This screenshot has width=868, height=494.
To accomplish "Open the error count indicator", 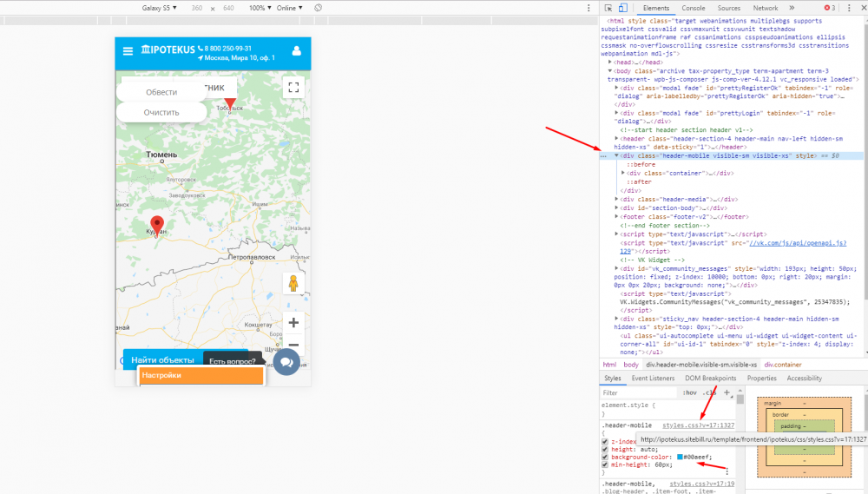I will 830,8.
